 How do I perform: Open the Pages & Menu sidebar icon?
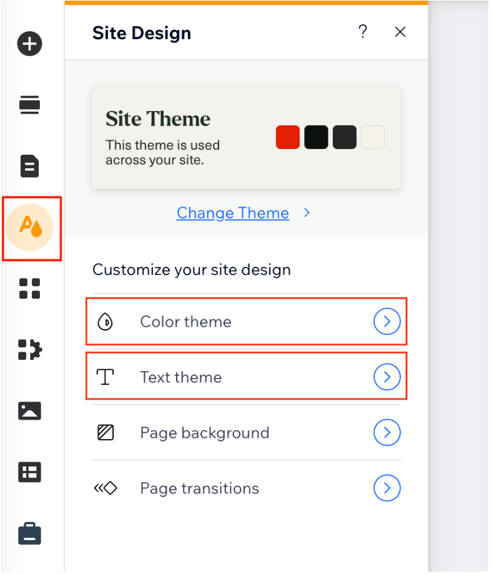30,166
